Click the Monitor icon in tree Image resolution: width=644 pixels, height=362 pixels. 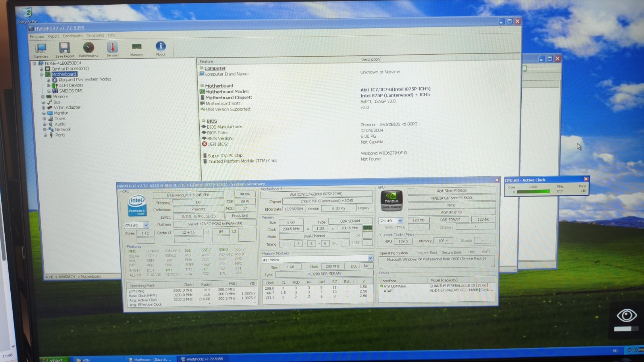tap(50, 113)
